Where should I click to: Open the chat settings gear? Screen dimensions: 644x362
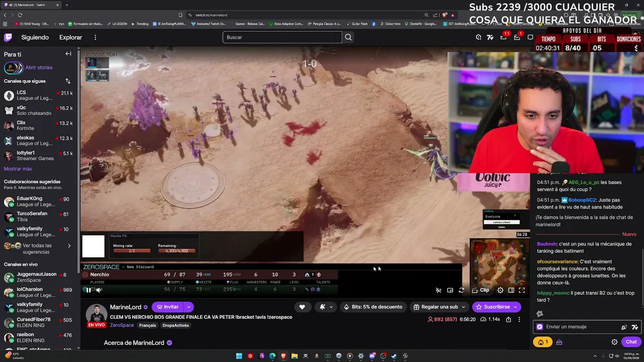(x=614, y=342)
